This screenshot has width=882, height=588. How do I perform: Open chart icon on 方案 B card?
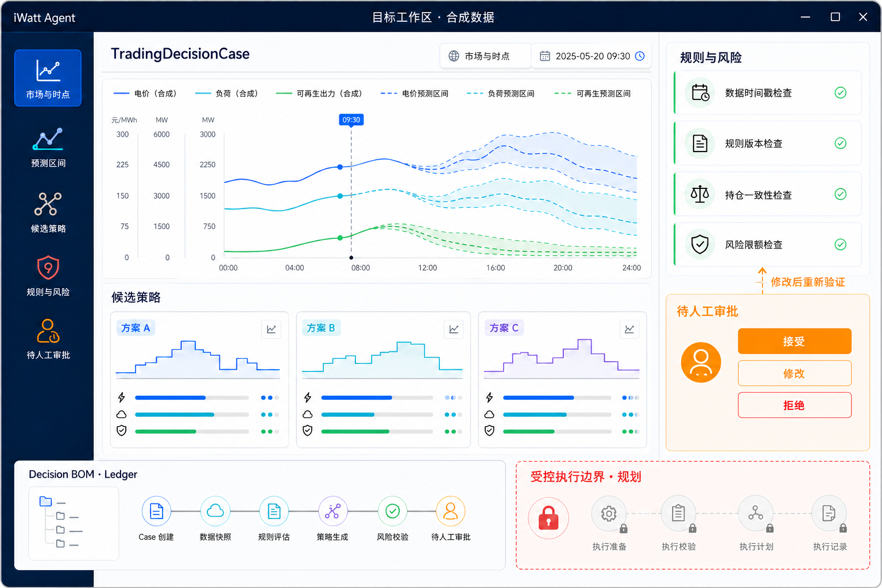click(454, 329)
